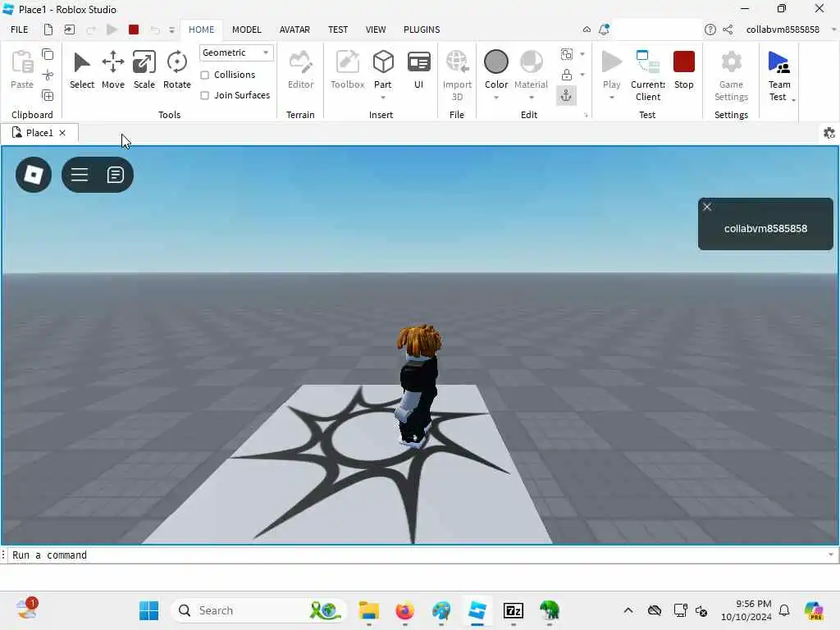840x630 pixels.
Task: Toggle the Anchor tool
Action: coord(566,96)
